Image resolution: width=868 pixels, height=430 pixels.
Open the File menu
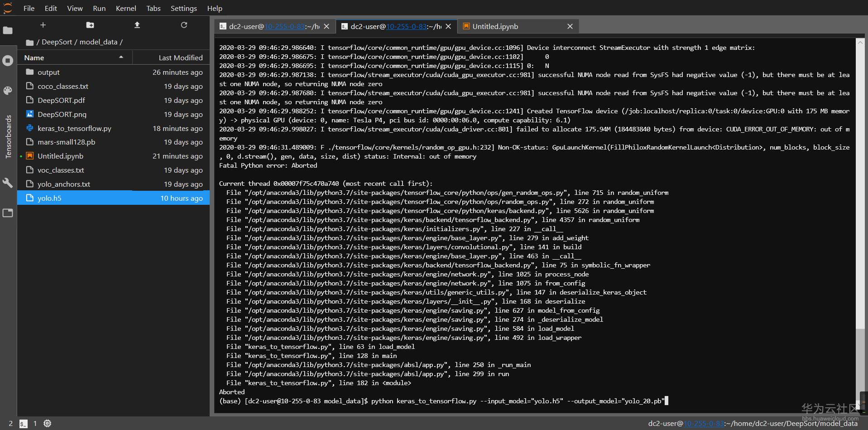29,8
